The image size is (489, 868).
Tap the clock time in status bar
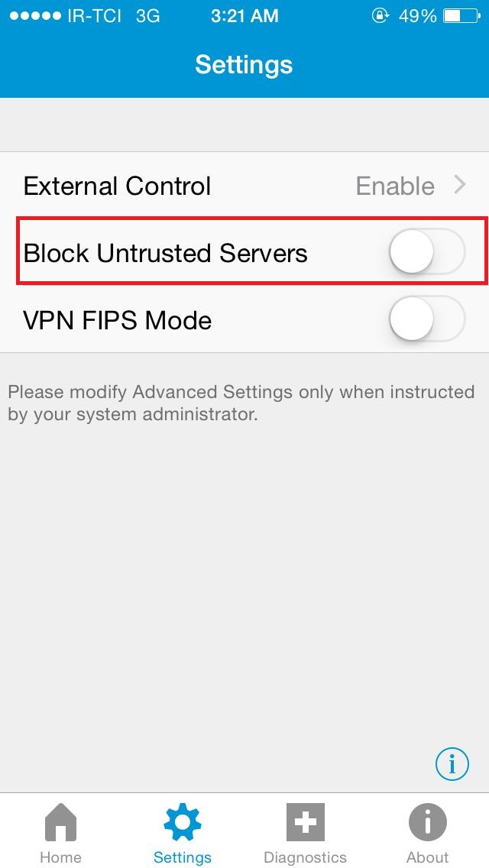[x=243, y=16]
